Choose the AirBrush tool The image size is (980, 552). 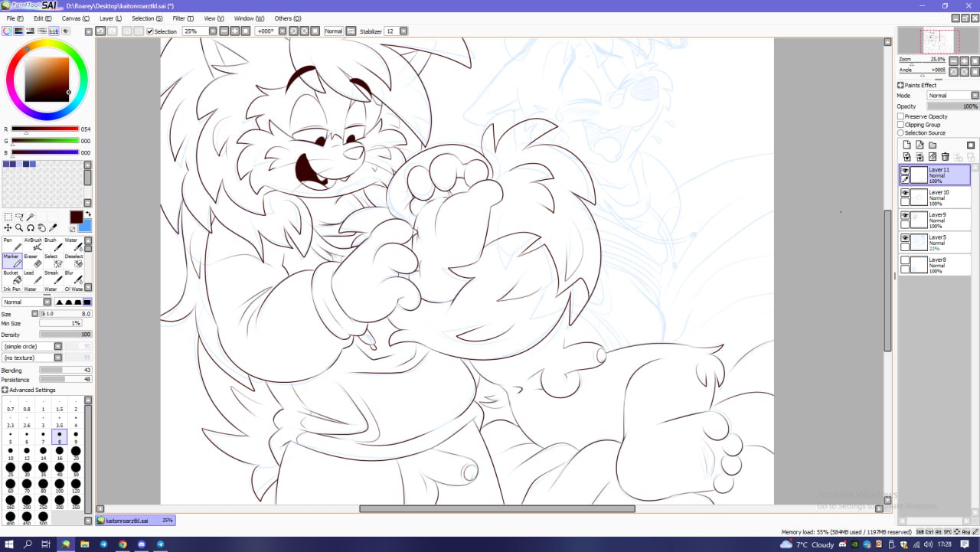click(34, 245)
